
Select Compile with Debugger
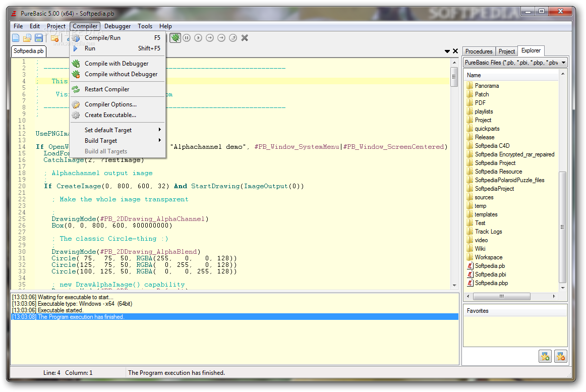point(118,64)
